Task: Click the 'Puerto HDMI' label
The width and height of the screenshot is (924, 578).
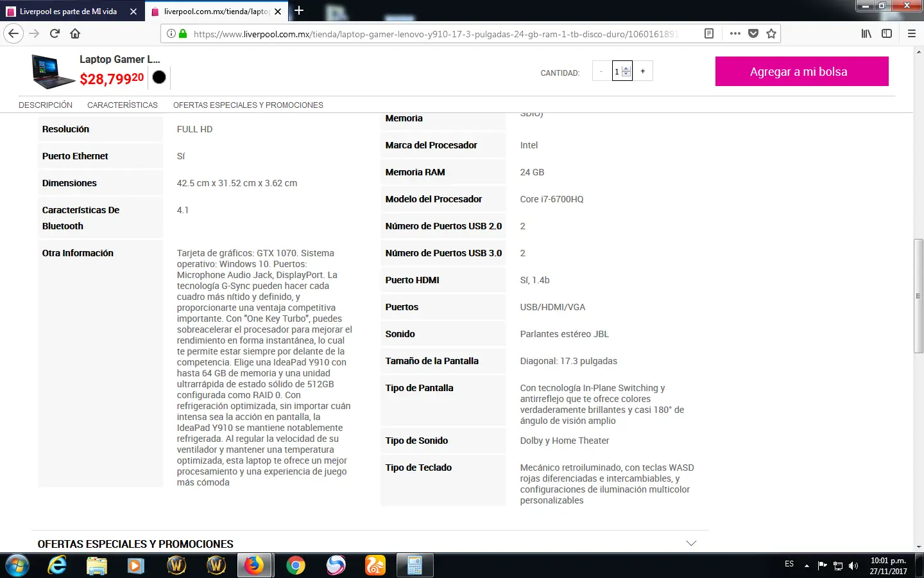Action: coord(413,280)
